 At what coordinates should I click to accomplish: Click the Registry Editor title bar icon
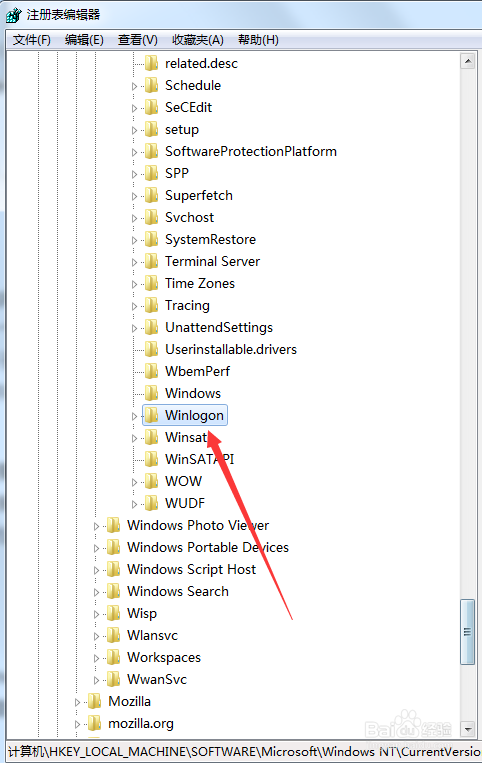click(14, 15)
